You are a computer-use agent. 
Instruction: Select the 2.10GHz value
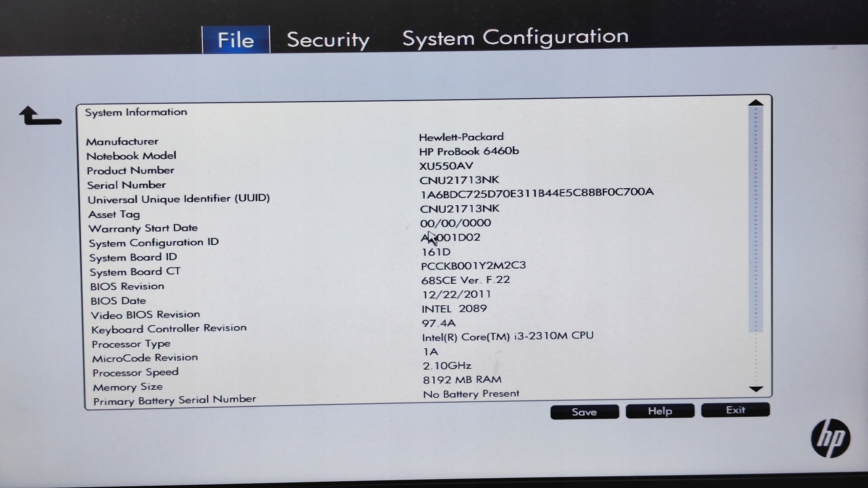447,366
